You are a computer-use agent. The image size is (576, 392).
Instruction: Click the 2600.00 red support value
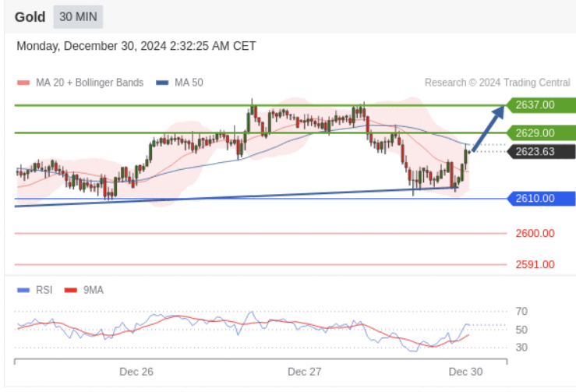pyautogui.click(x=535, y=233)
